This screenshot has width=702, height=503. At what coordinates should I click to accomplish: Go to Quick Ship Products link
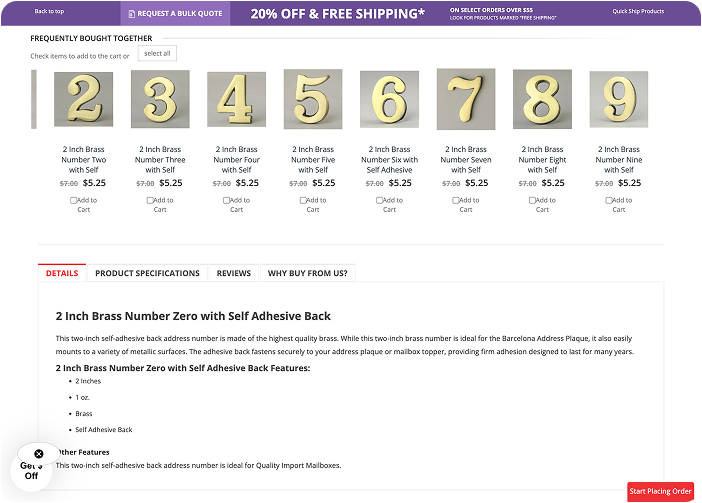coord(638,12)
